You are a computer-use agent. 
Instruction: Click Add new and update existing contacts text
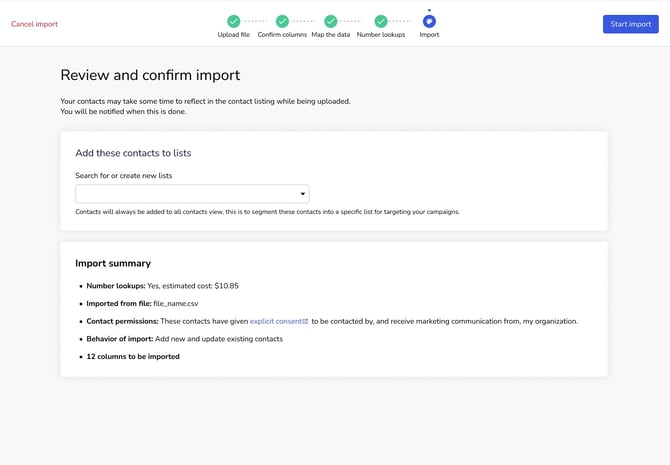coord(219,339)
